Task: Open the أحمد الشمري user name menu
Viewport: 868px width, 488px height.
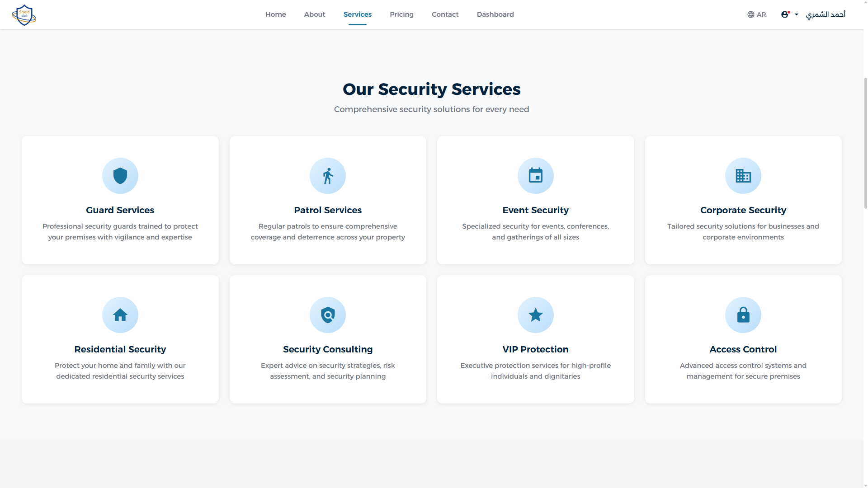Action: [x=826, y=14]
